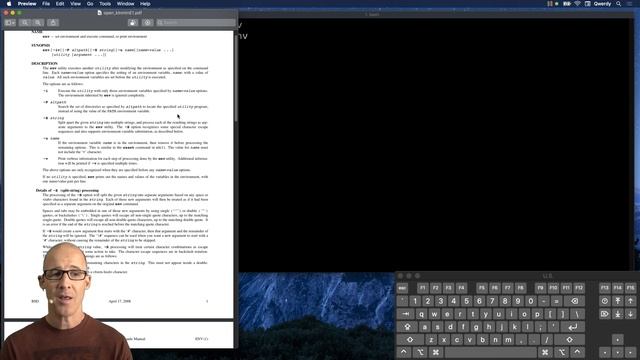Click the tab key on the keyboard viewer
Viewport: 640px width, 360px height.
click(x=406, y=314)
